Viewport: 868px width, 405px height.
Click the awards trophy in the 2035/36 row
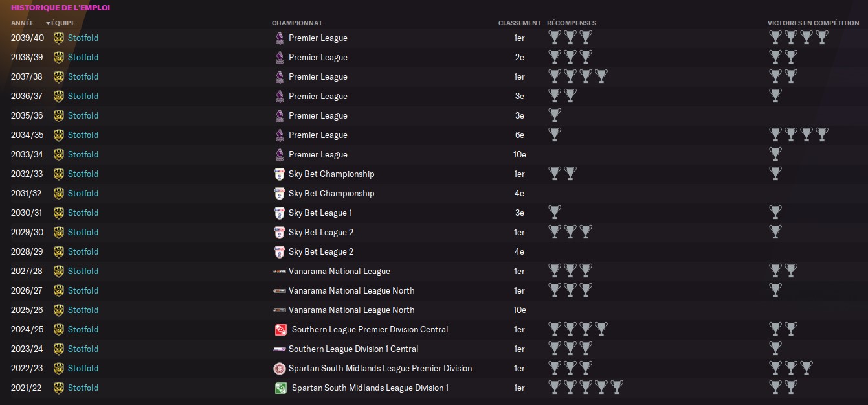pyautogui.click(x=555, y=115)
